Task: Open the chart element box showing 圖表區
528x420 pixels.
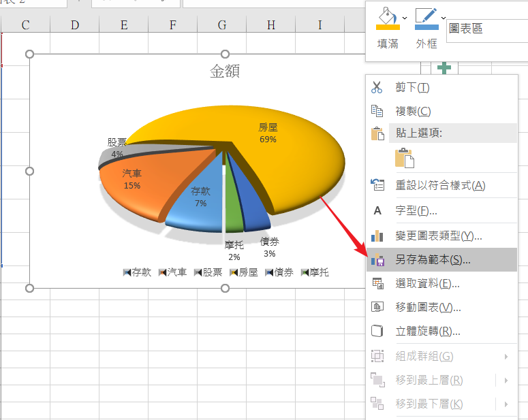Action: 487,31
